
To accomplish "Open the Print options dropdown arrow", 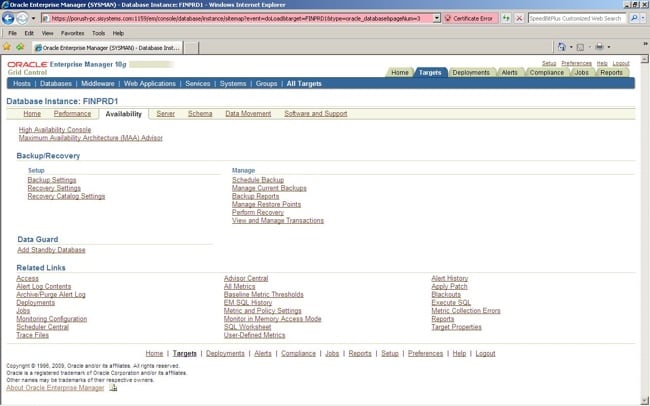I will 609,47.
